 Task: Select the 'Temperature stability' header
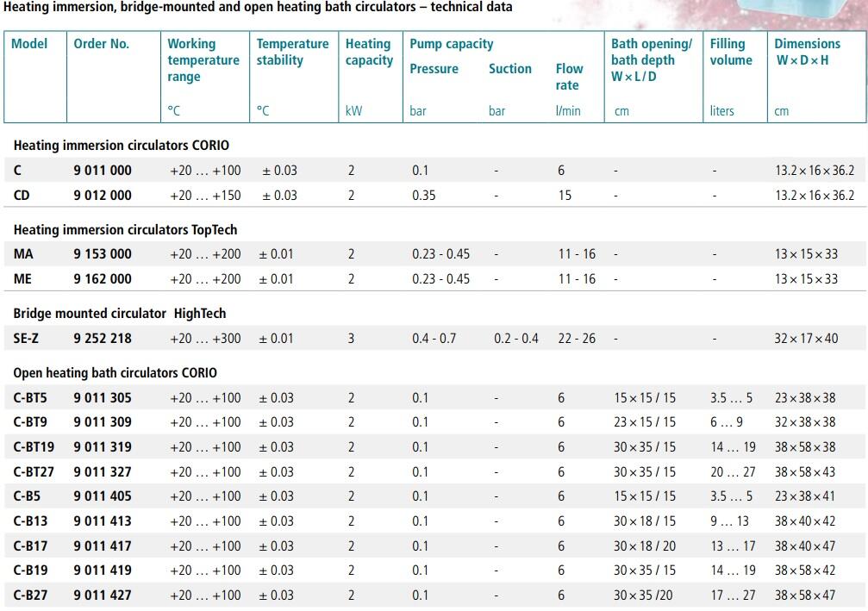[x=292, y=52]
